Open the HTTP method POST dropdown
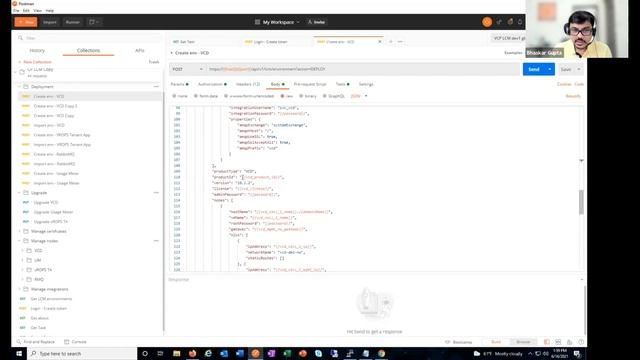 point(187,69)
